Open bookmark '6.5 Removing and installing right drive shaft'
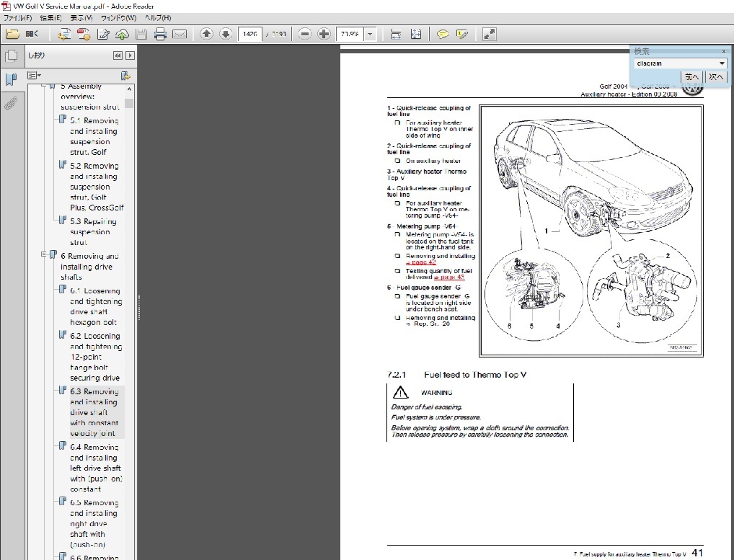Viewport: 734px width, 560px height. [x=94, y=523]
